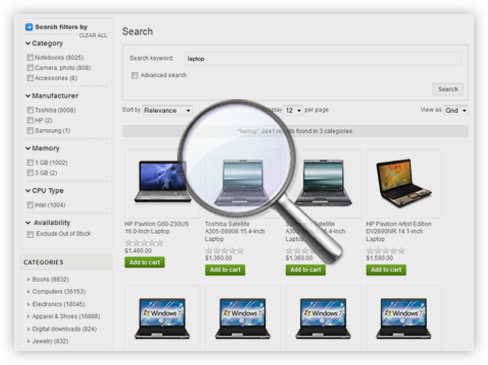Check the Intel (1004) filter

click(x=30, y=205)
